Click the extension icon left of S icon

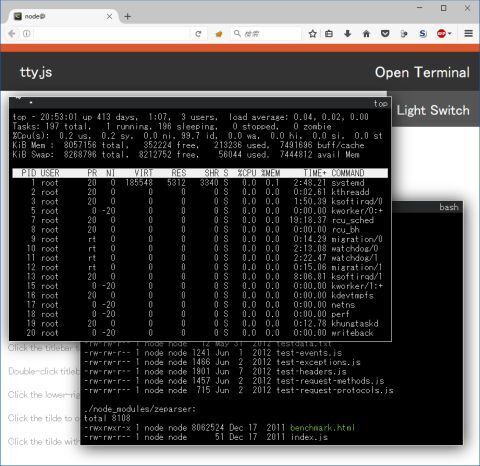click(404, 34)
